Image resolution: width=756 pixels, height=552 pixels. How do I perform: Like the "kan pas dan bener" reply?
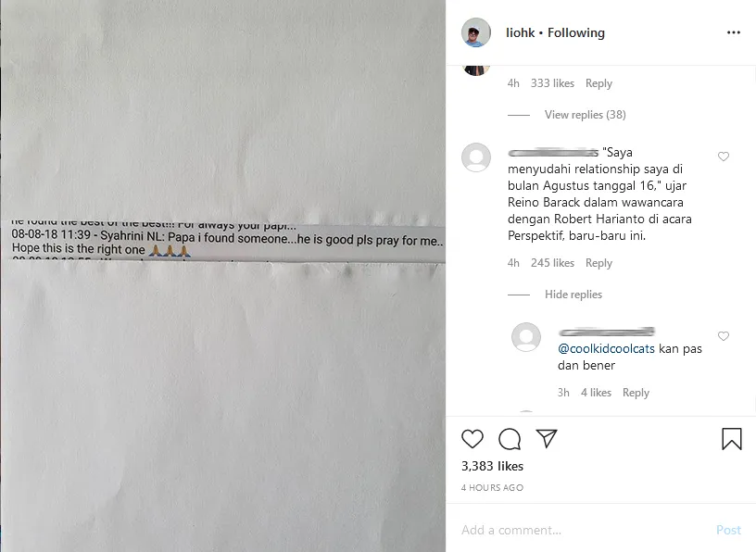(x=724, y=336)
